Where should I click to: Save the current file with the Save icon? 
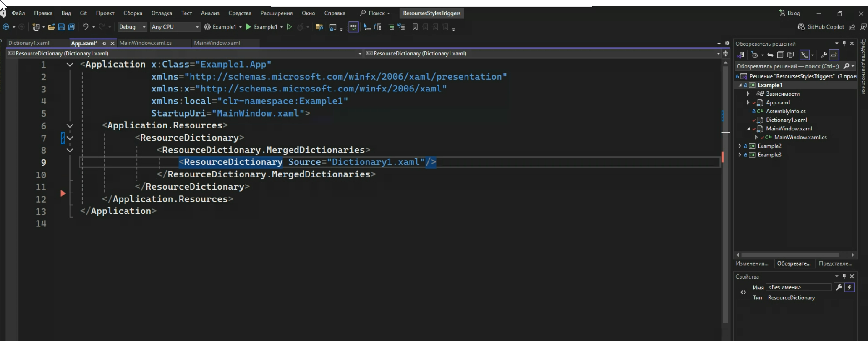point(61,27)
